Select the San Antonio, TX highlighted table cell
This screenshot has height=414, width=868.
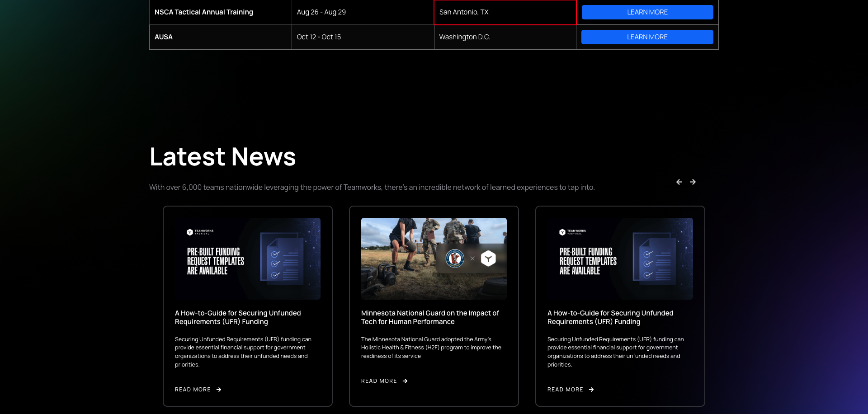coord(505,12)
